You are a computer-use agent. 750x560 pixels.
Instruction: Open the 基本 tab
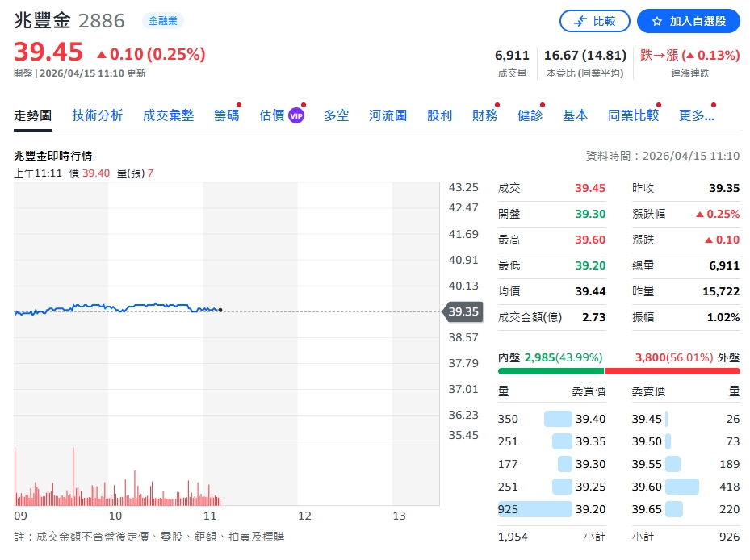coord(575,115)
